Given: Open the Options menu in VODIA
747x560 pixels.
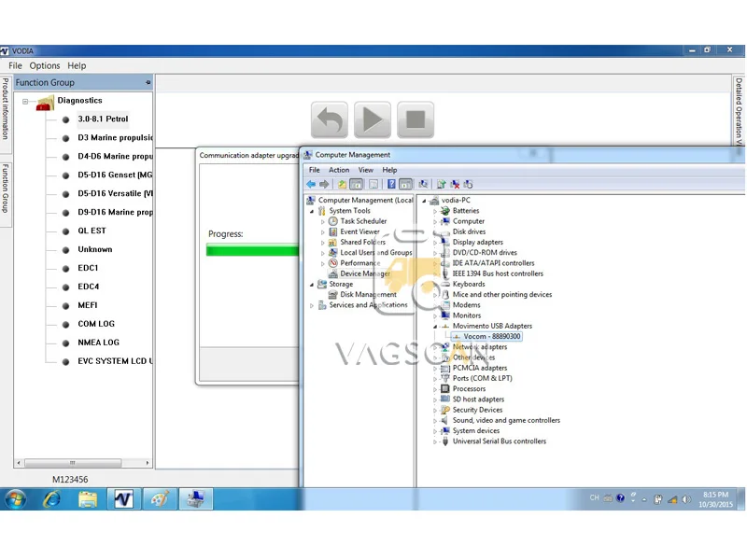Looking at the screenshot, I should (45, 65).
